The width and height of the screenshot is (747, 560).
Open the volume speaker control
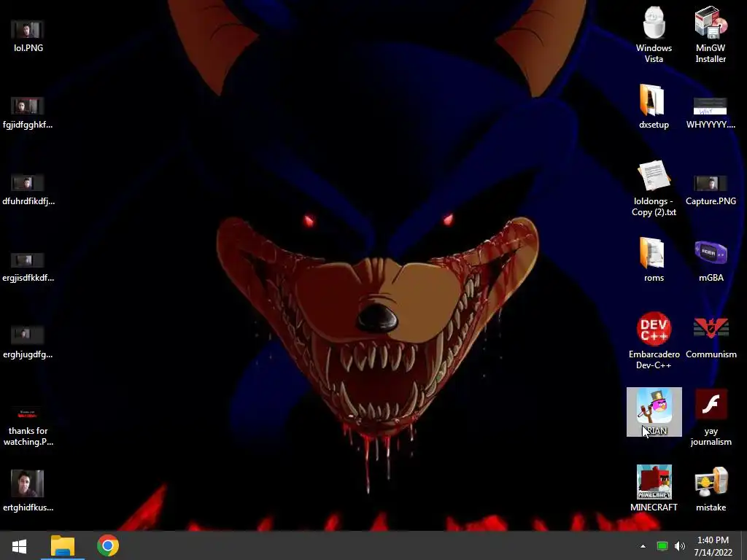(680, 546)
